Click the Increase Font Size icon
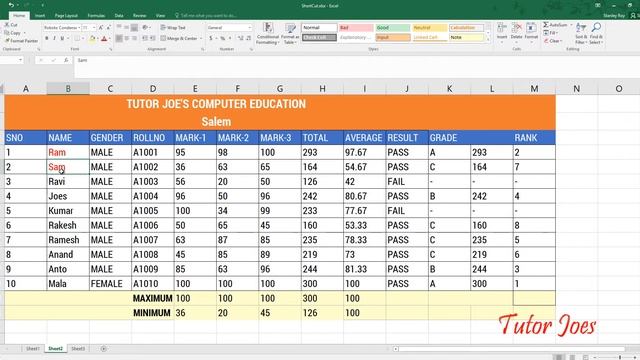640x360 pixels. click(101, 27)
